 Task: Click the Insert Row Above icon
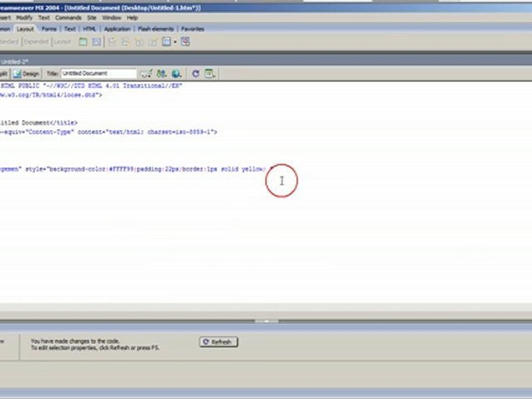click(111, 42)
